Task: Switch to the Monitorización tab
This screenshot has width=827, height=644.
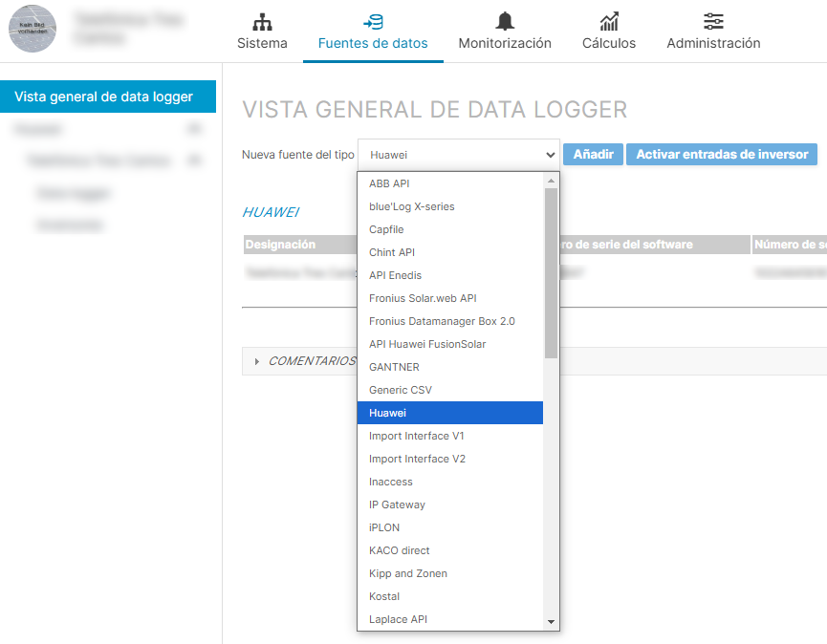Action: 505,32
